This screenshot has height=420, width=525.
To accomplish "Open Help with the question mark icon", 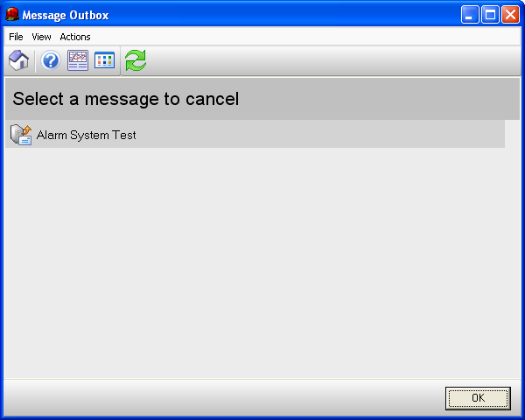I will pos(51,60).
